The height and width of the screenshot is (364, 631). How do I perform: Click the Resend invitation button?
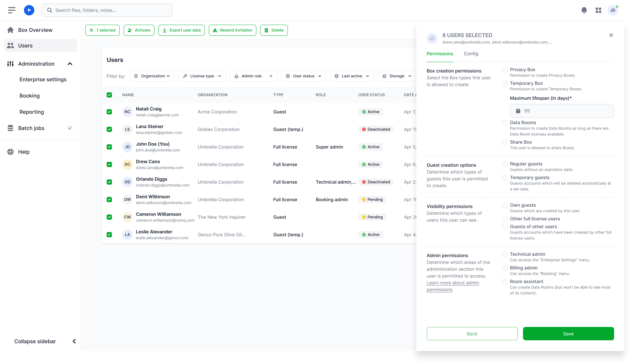point(232,30)
